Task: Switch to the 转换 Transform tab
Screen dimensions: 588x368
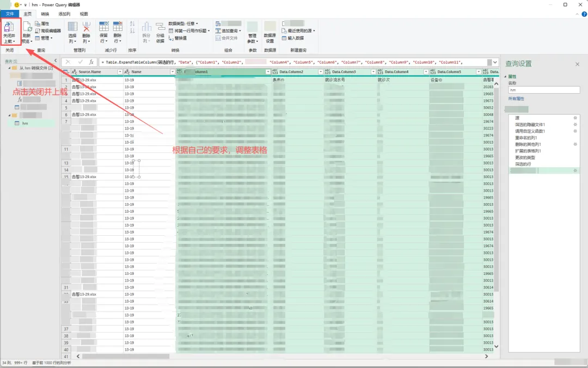Action: [x=45, y=14]
